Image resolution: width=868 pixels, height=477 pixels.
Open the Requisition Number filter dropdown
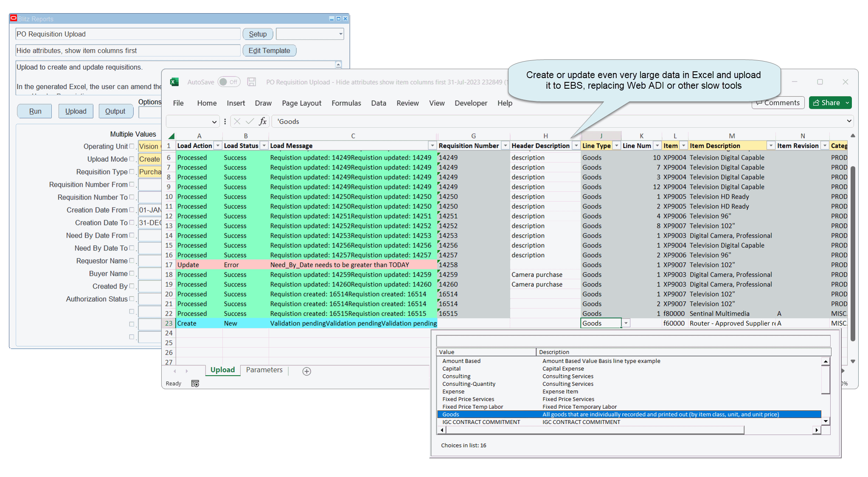[x=505, y=146]
